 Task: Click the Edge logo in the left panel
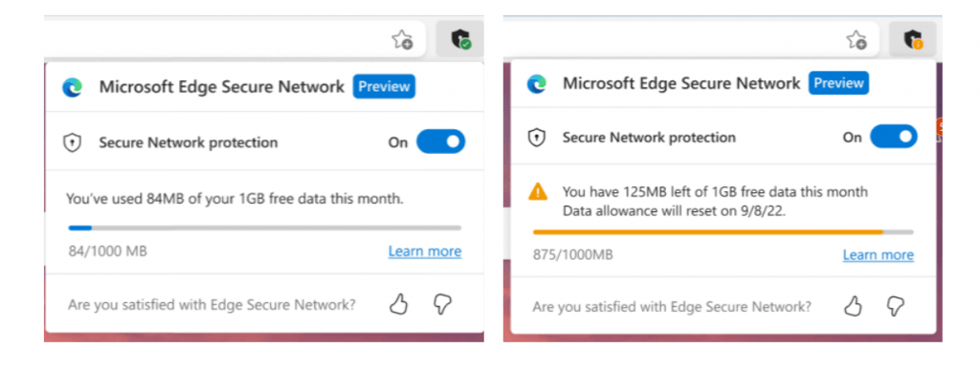tap(73, 87)
